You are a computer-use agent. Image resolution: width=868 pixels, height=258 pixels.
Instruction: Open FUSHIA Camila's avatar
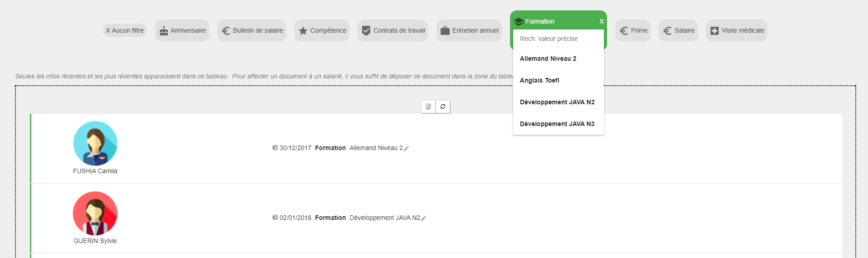[95, 143]
